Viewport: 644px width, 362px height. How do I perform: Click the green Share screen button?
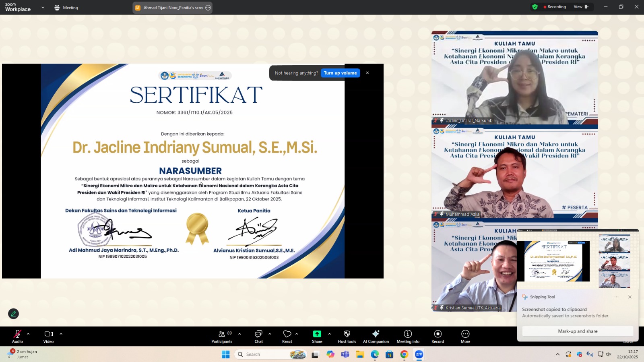pos(317,336)
